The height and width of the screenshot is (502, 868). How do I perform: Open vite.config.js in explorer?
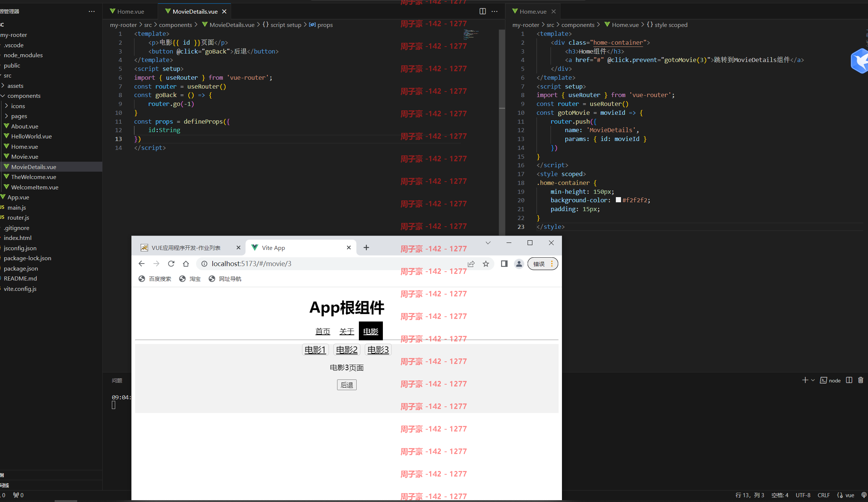click(51, 289)
